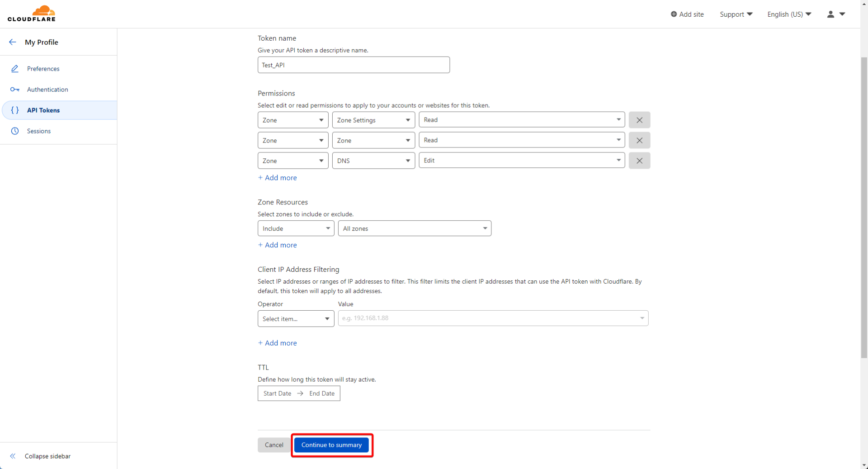Click the Token name input field

click(x=353, y=65)
